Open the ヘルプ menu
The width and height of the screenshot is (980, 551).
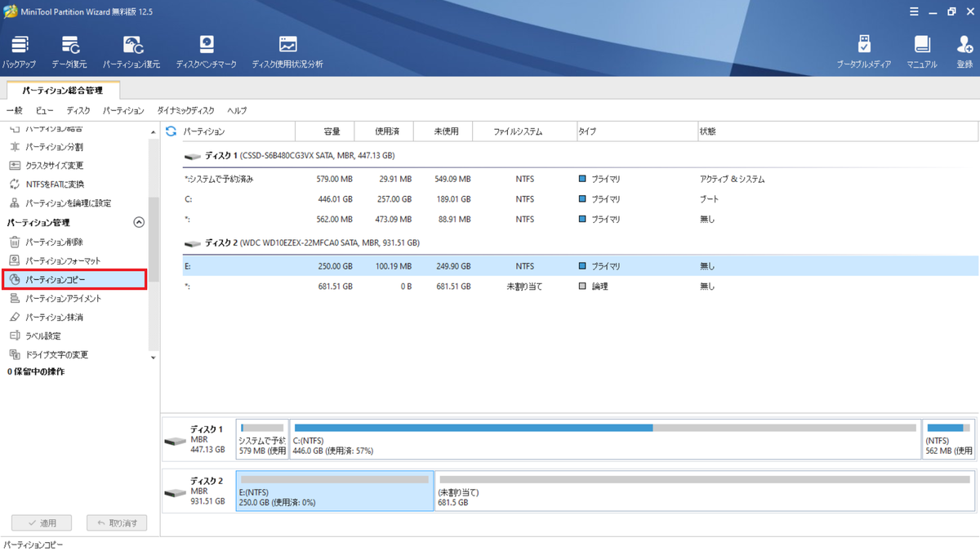237,110
